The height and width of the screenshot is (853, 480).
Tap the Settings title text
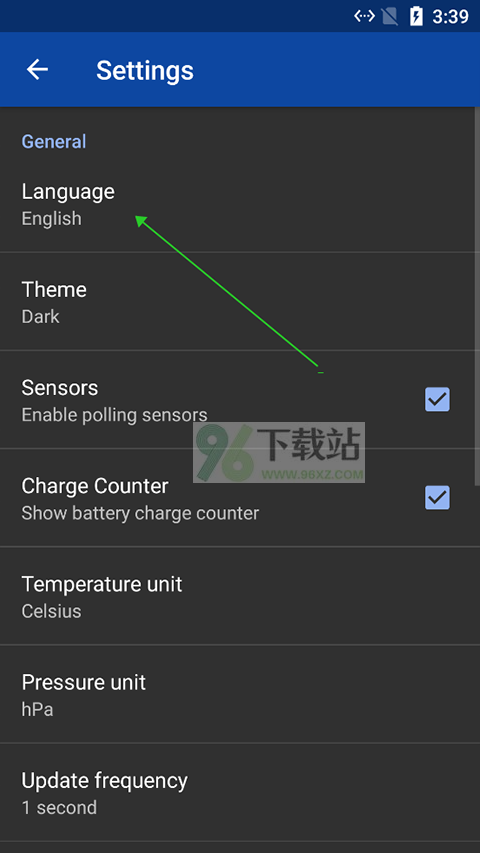145,70
